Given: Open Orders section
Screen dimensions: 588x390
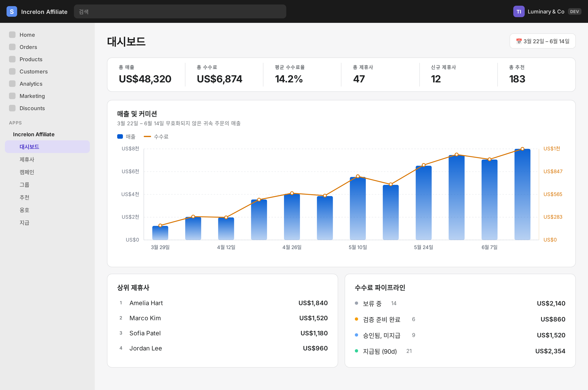Looking at the screenshot, I should [47, 47].
